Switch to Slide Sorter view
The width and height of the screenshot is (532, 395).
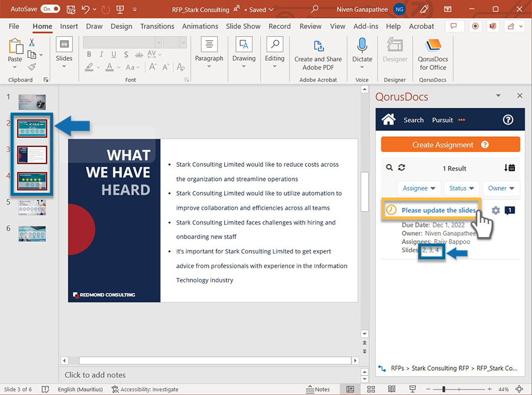371,389
